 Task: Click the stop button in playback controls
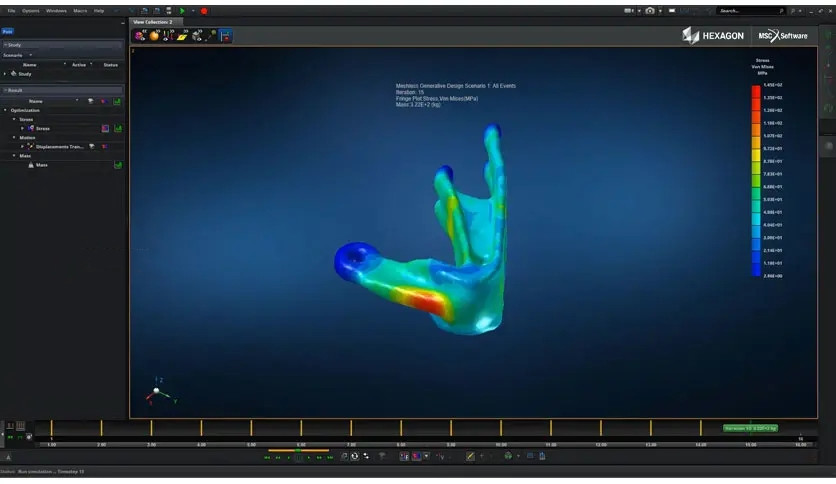pos(299,457)
